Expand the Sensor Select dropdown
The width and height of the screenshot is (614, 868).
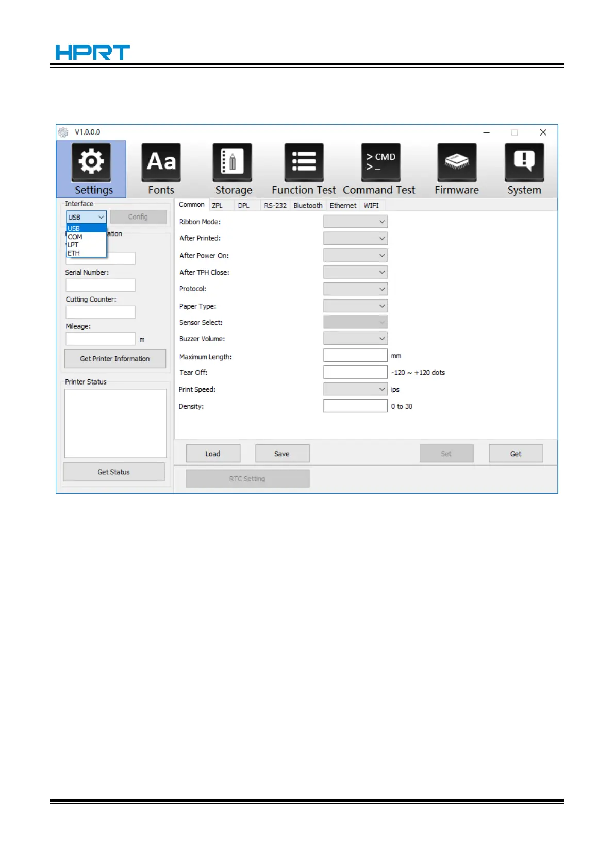click(x=355, y=322)
